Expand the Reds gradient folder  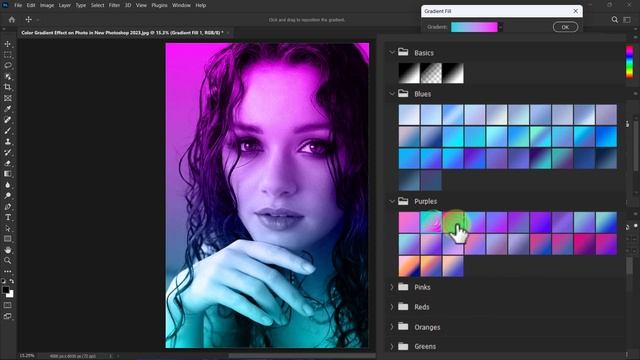(x=392, y=307)
